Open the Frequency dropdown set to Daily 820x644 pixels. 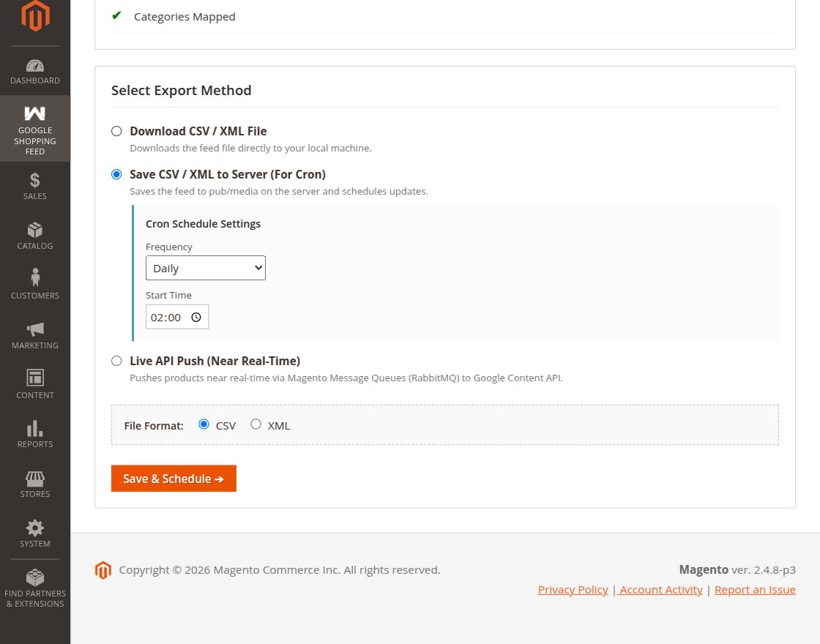[206, 268]
